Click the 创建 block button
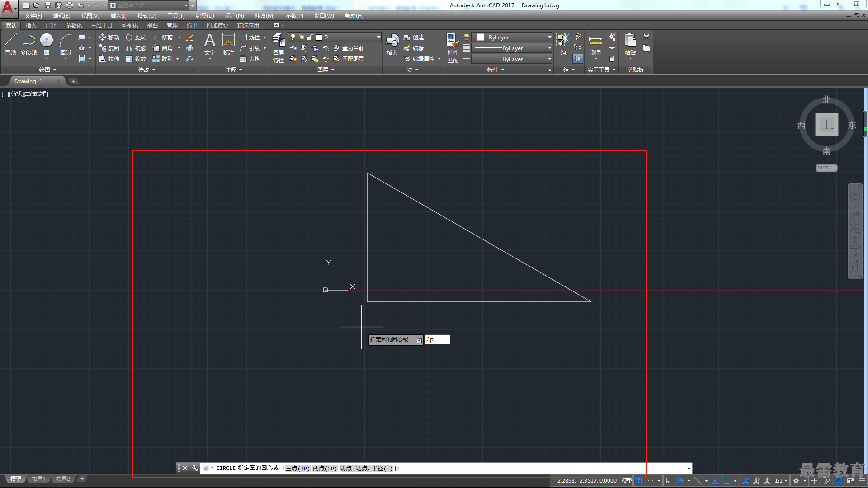The image size is (868, 488). (414, 37)
